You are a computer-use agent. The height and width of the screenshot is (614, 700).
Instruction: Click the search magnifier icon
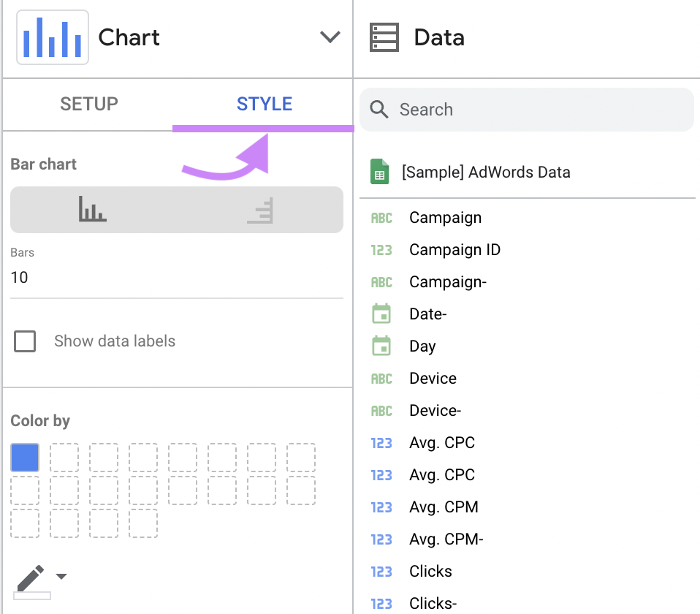pos(378,109)
